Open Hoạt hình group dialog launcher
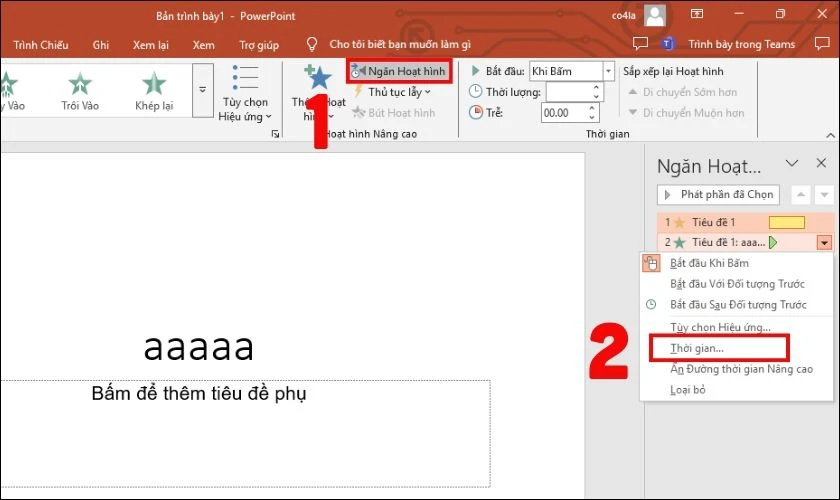Screen dimensions: 840x500 point(275,134)
